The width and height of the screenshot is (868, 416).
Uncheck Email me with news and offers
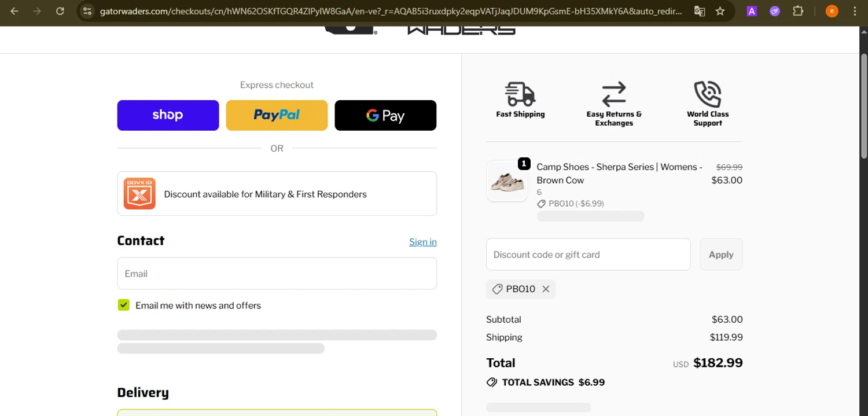[123, 305]
